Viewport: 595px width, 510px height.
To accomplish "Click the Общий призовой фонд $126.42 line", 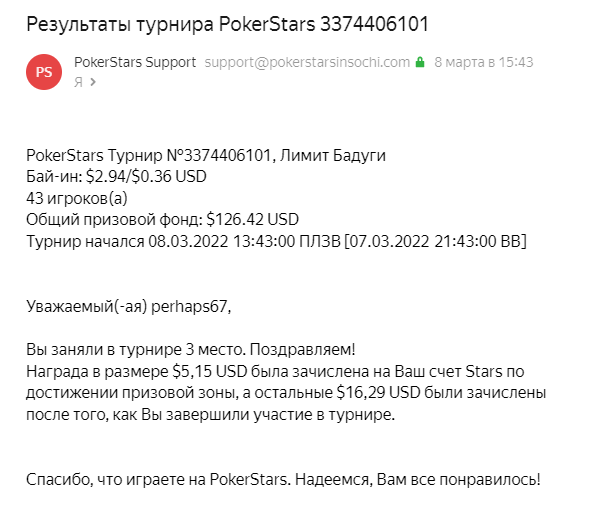I will [x=162, y=219].
